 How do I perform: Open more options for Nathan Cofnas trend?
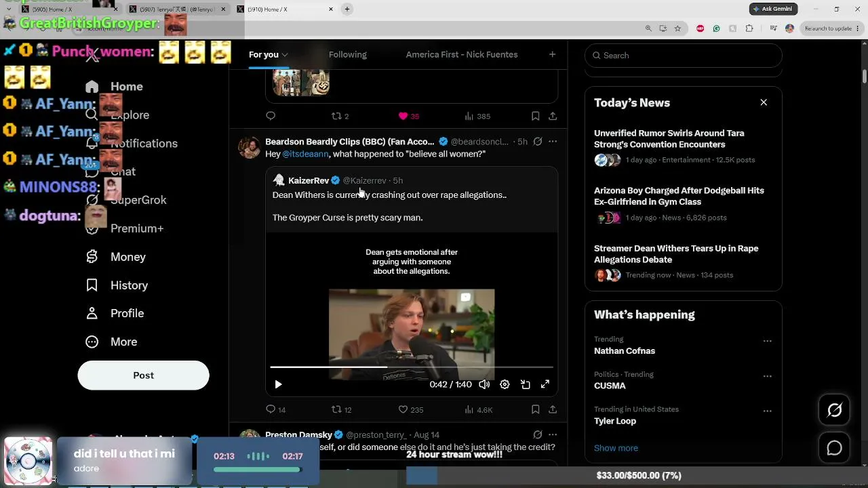pyautogui.click(x=767, y=341)
